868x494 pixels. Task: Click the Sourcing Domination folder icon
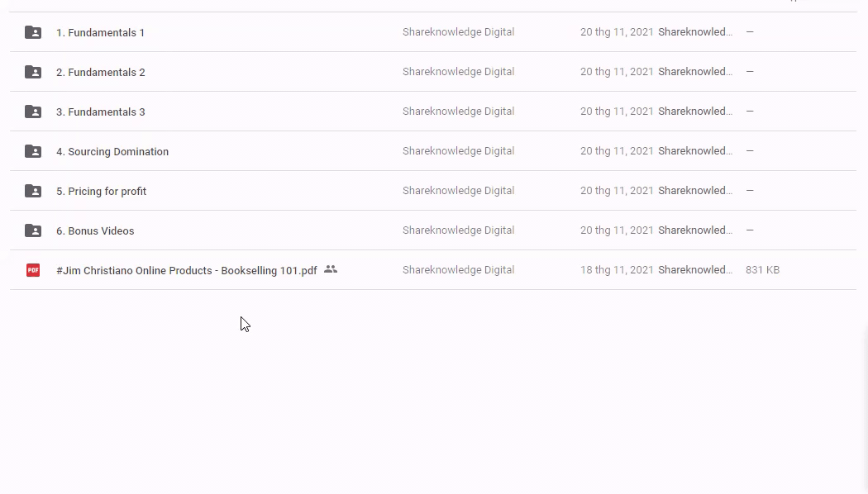[x=33, y=151]
